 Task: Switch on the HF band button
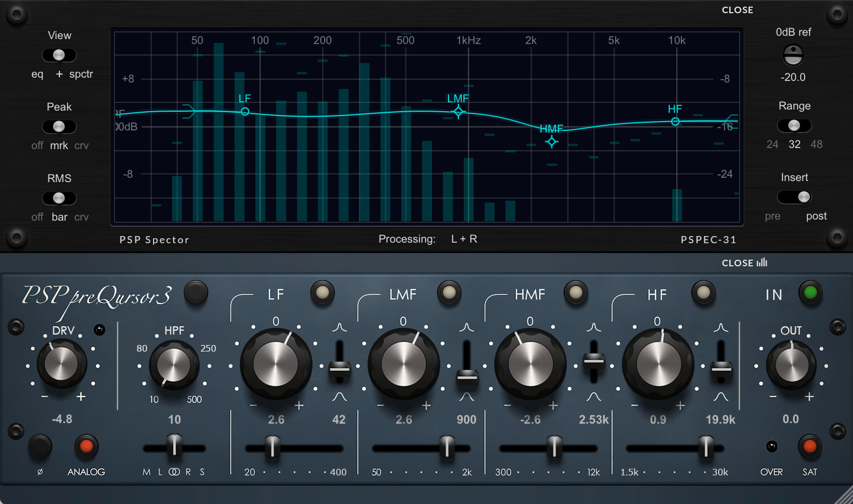(x=703, y=292)
